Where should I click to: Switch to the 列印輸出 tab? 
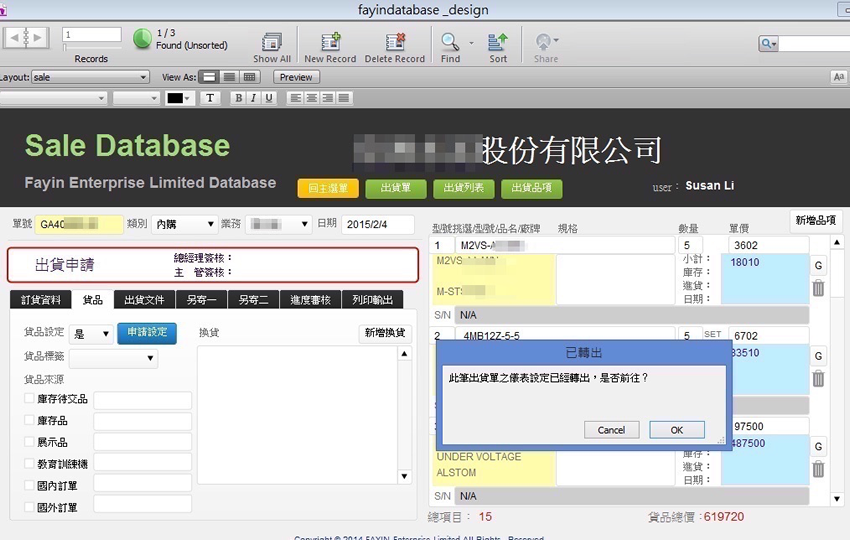click(372, 299)
